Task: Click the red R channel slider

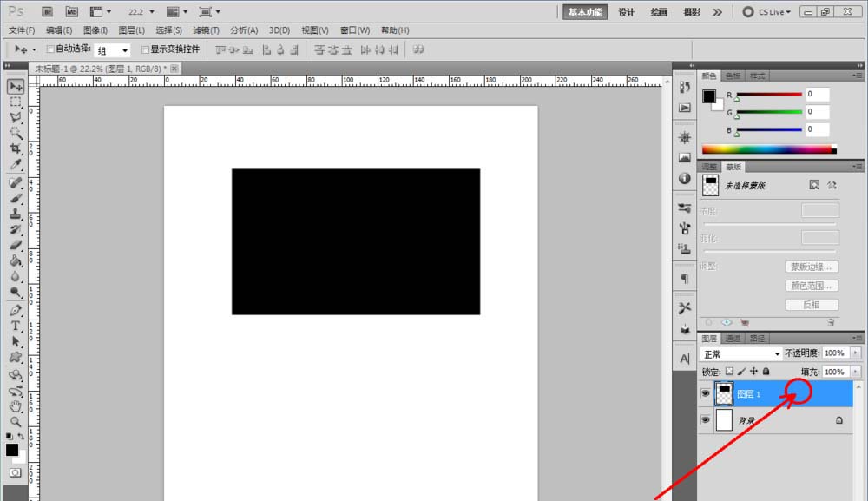Action: [769, 94]
